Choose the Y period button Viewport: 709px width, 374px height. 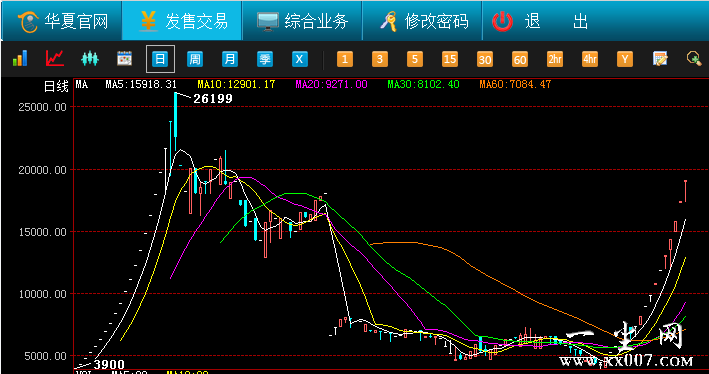point(625,59)
